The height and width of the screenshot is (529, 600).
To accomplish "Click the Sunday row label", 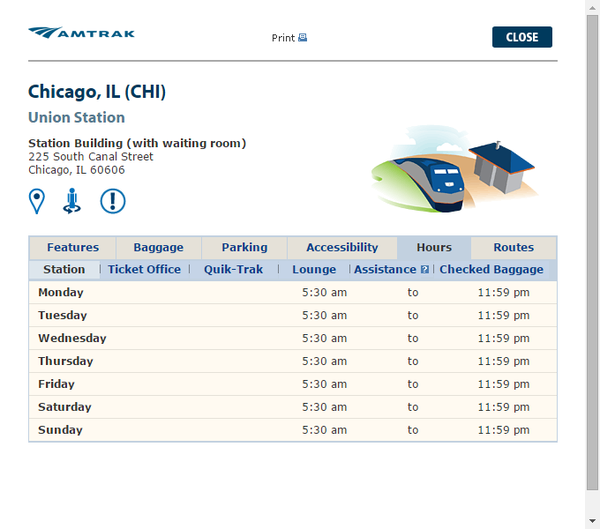I will point(60,430).
